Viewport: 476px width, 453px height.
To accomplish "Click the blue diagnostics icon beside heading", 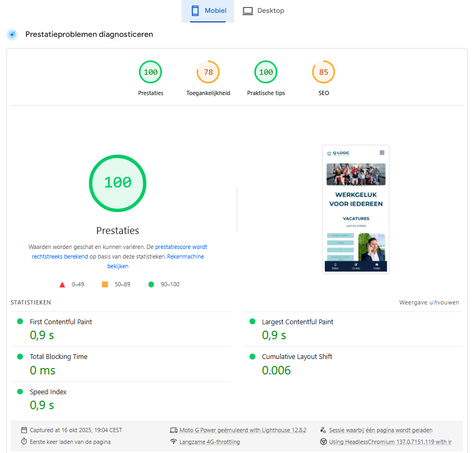I will click(x=12, y=35).
